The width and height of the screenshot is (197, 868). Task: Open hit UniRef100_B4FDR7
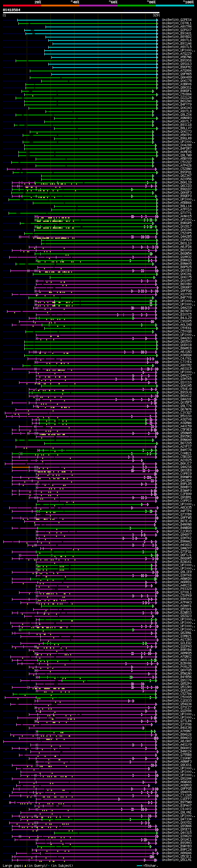(x=177, y=149)
